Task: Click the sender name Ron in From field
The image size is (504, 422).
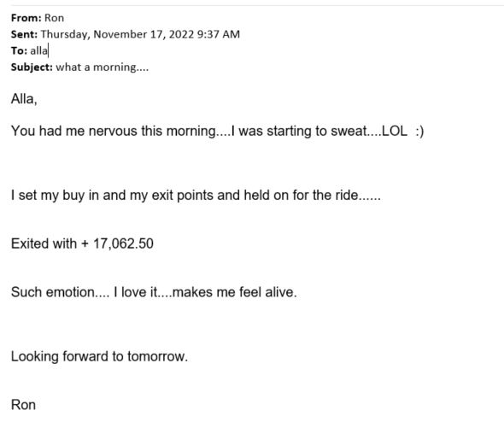Action: pos(54,18)
